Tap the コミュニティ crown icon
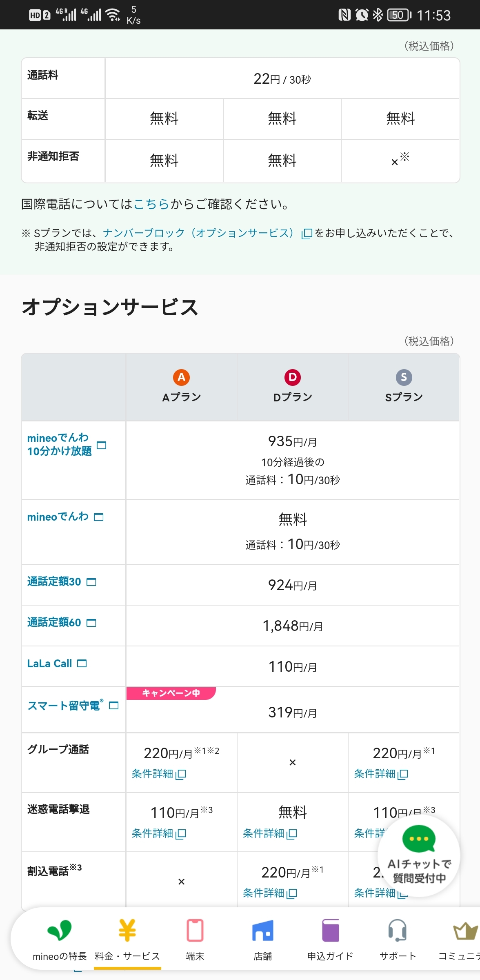This screenshot has height=980, width=480. [464, 931]
